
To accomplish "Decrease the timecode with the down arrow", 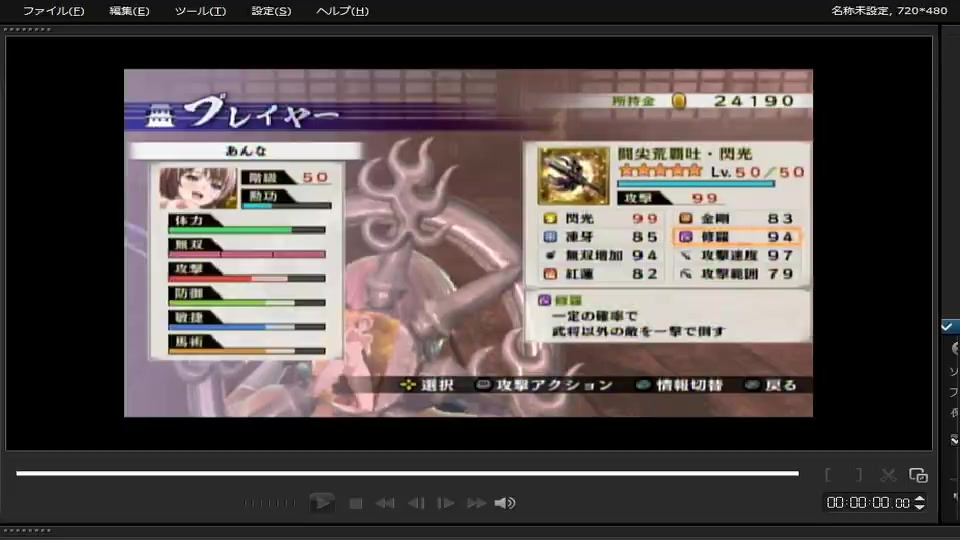I will pos(920,507).
